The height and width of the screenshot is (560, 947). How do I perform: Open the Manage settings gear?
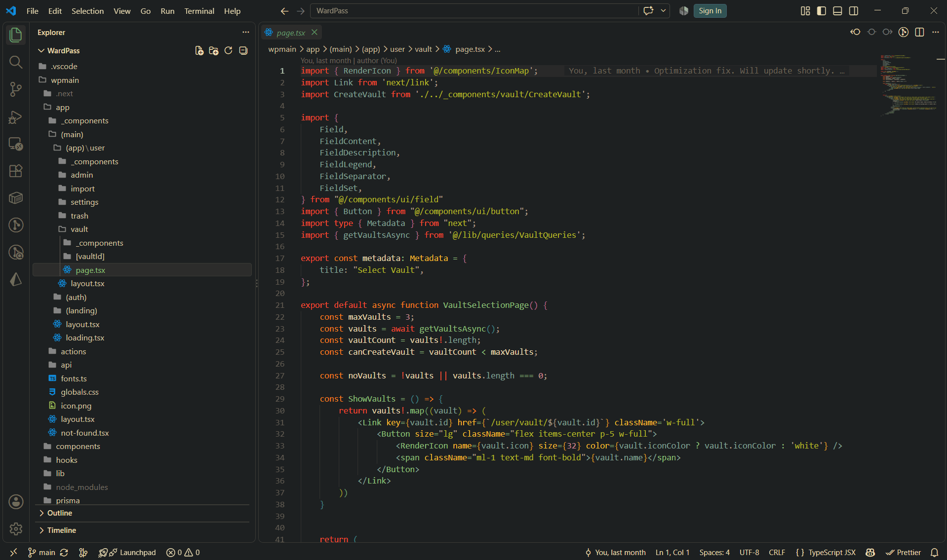click(16, 529)
